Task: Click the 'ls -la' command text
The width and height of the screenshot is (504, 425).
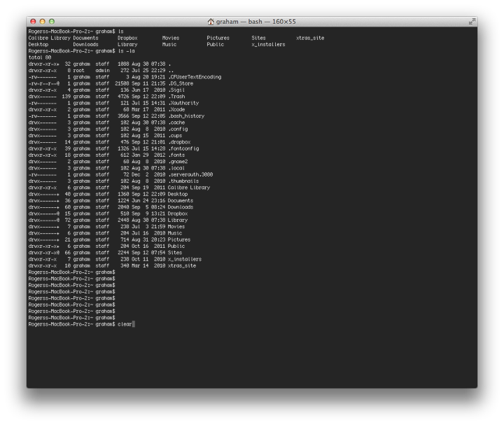Action: (x=126, y=51)
